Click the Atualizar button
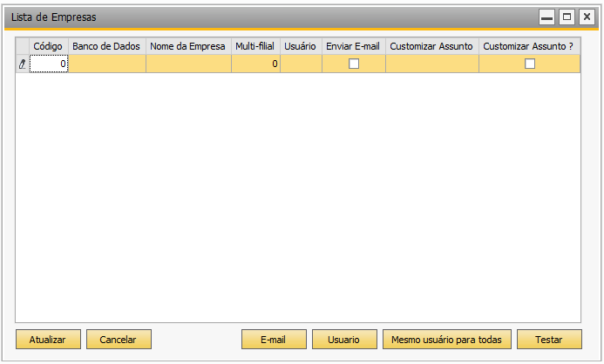The width and height of the screenshot is (604, 364). coord(48,340)
